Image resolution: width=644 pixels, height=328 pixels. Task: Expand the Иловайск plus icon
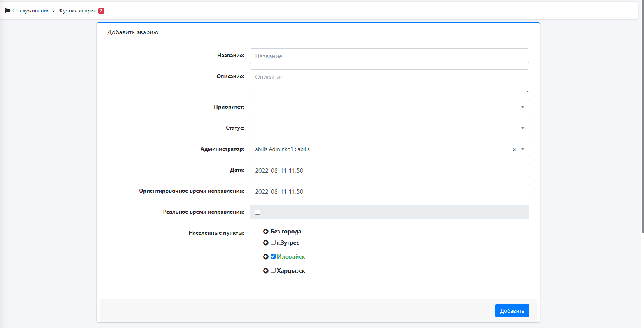[x=266, y=257]
